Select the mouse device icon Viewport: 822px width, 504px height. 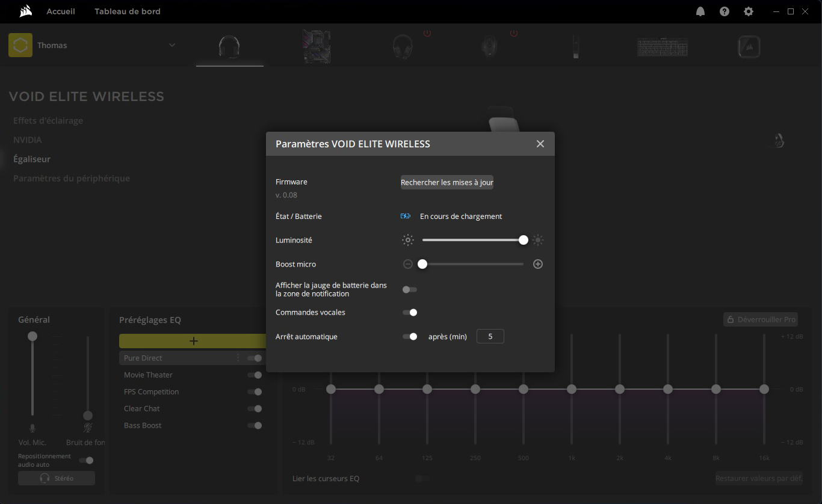click(489, 46)
